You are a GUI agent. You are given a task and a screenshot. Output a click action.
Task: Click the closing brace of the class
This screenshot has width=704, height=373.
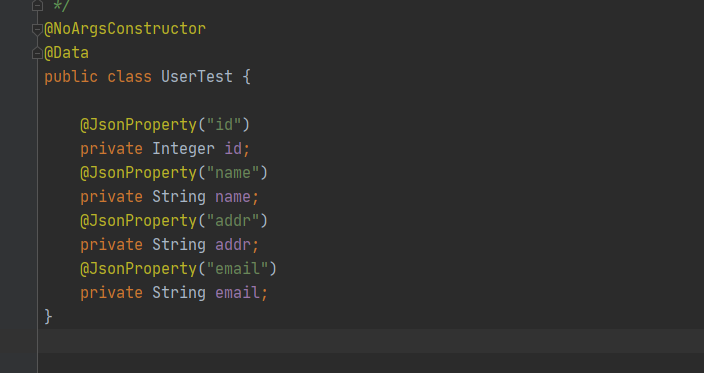(x=48, y=317)
